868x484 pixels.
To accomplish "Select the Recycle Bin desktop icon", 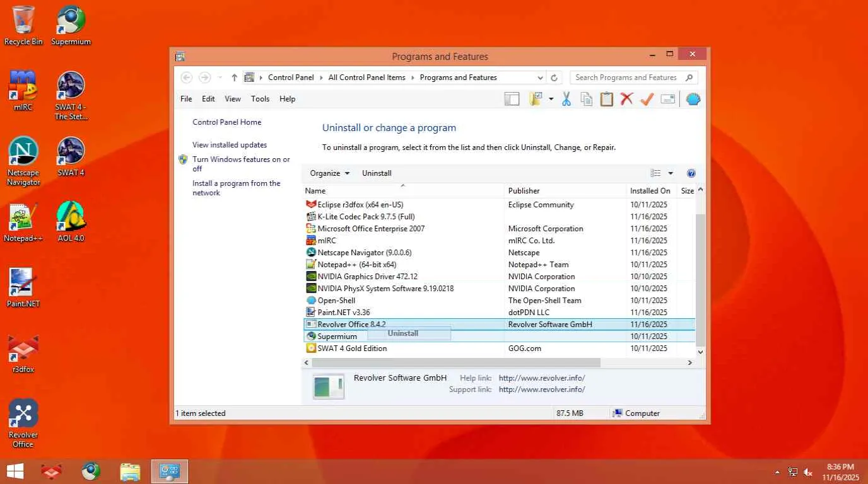I will pyautogui.click(x=23, y=25).
